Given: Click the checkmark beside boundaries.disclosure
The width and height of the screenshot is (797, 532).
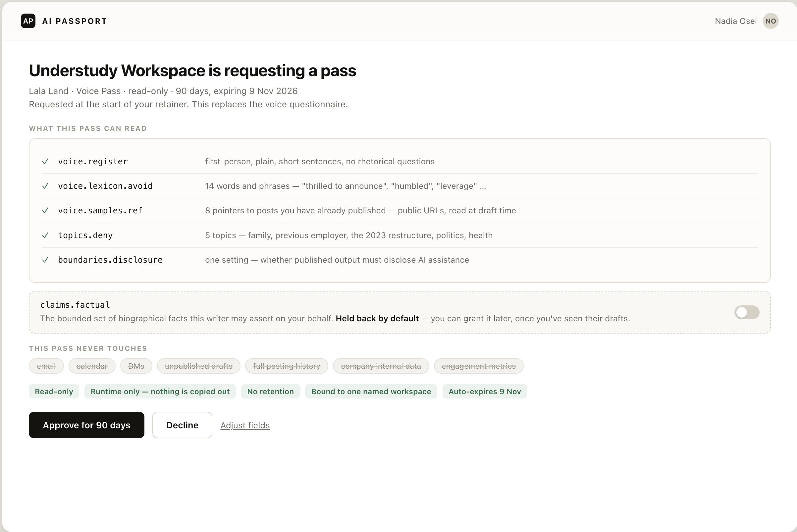Looking at the screenshot, I should (45, 260).
